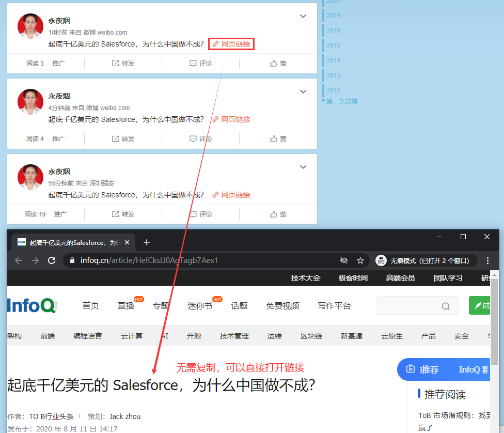Jump to year 2015 in timeline
Viewport: 504px width, 433px height.
pos(333,45)
